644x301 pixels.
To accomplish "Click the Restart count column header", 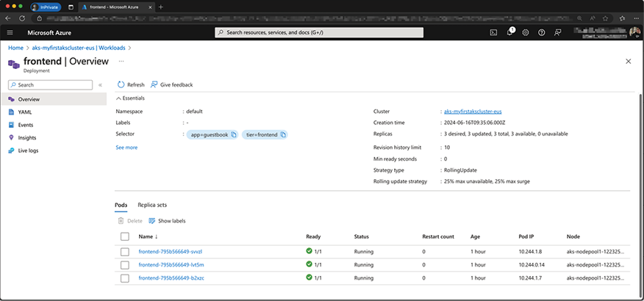I will click(438, 236).
